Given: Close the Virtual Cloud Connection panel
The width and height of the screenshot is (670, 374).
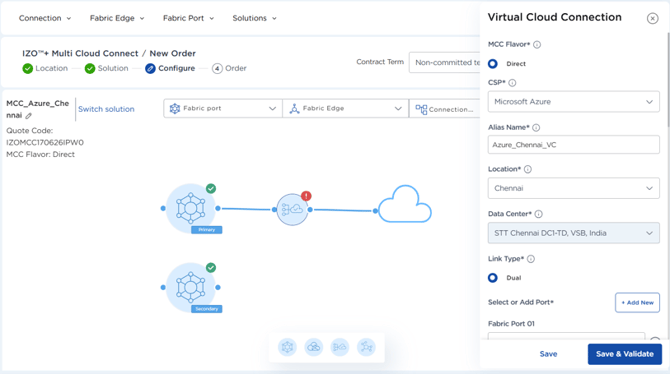Looking at the screenshot, I should pyautogui.click(x=652, y=18).
